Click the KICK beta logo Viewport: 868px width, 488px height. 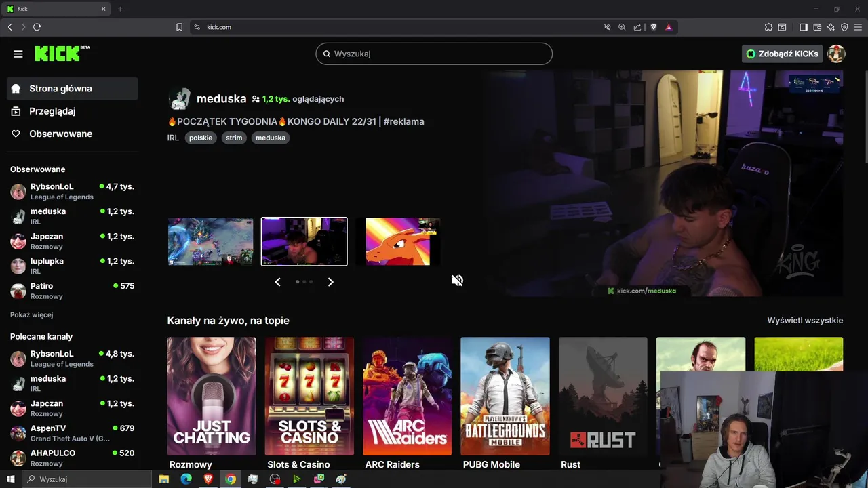click(x=62, y=54)
